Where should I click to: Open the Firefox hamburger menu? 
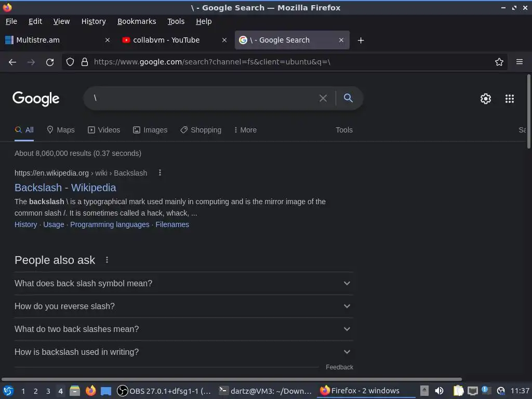click(520, 62)
